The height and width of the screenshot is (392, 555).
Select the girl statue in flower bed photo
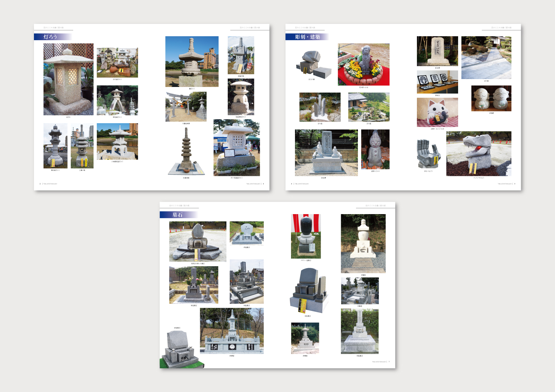[x=364, y=65]
